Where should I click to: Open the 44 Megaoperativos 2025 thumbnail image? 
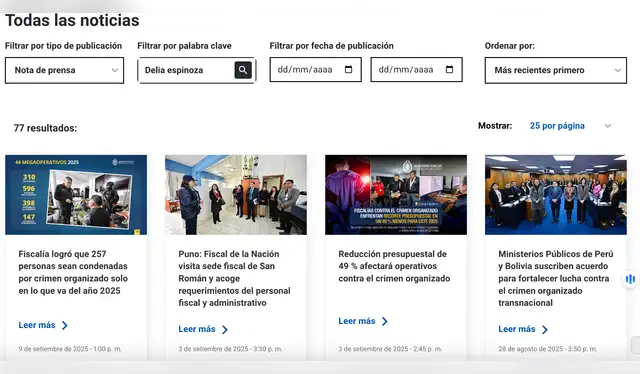[76, 195]
